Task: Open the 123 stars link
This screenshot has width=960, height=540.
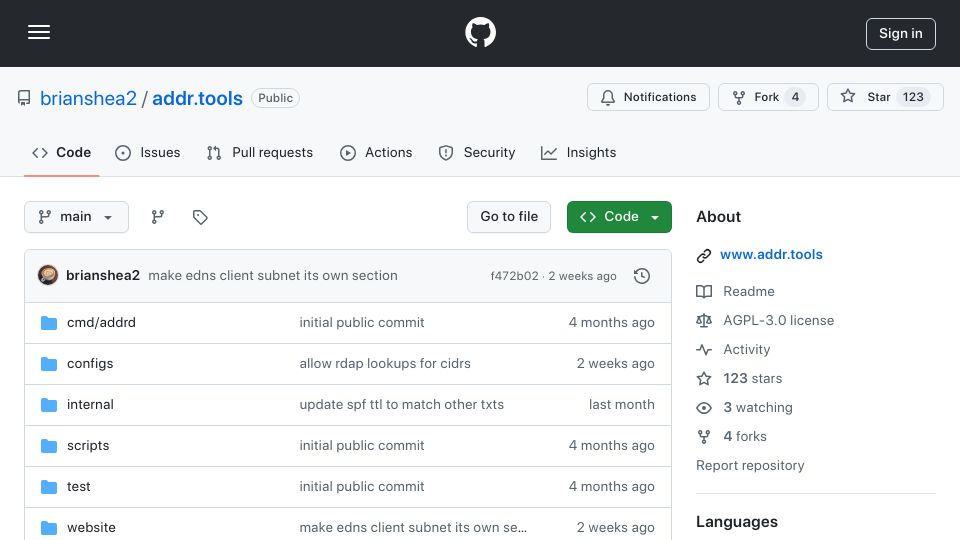Action: pyautogui.click(x=752, y=378)
